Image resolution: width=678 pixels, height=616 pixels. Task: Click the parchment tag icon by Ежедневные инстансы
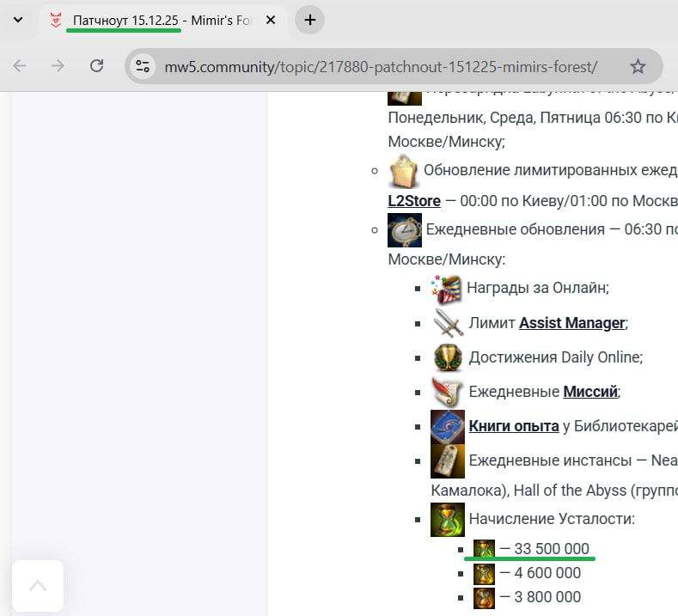point(448,460)
